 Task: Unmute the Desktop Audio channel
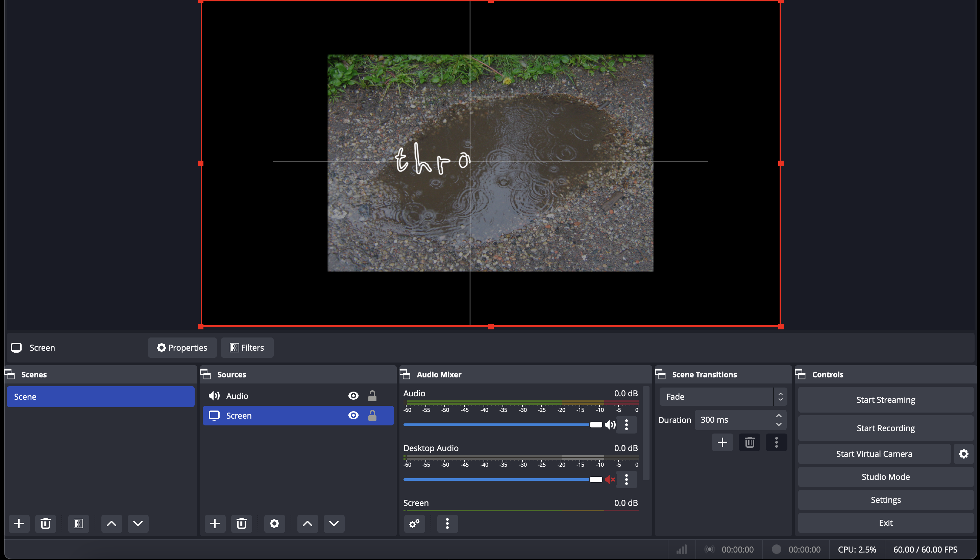pos(610,479)
